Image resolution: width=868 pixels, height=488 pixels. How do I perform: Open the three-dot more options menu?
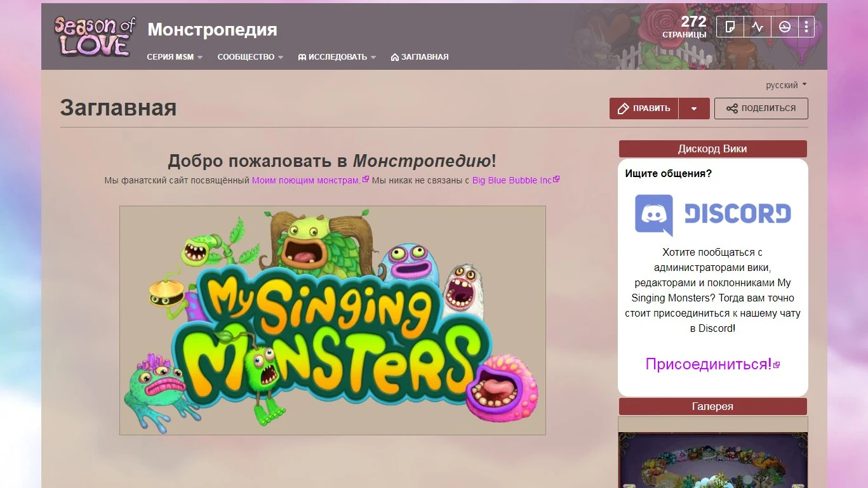click(x=806, y=27)
